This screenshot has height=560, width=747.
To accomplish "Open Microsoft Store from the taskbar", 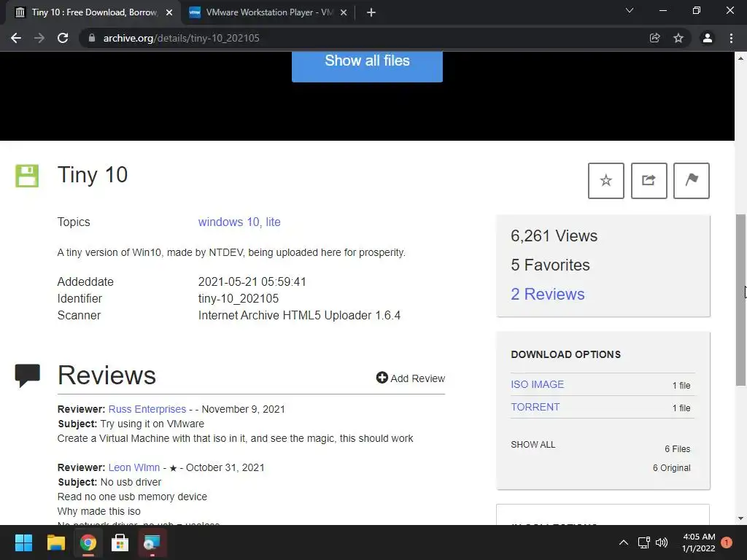I will [120, 542].
